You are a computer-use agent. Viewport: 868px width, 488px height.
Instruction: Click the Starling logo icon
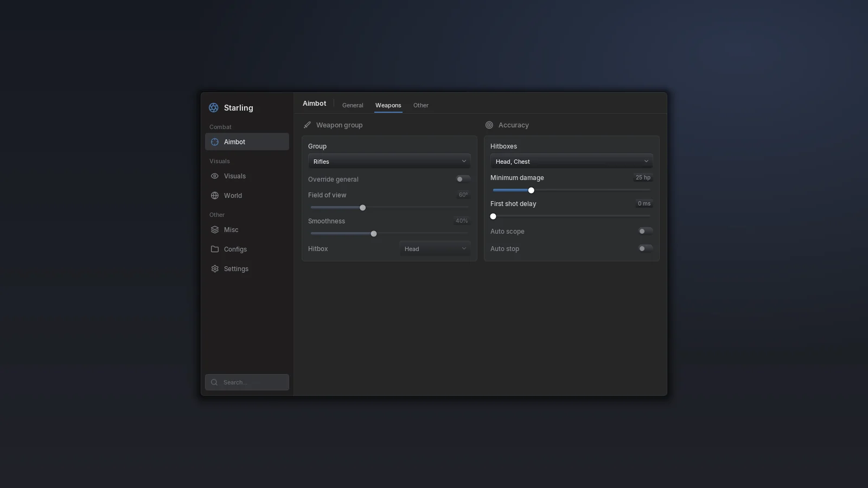[x=214, y=108]
